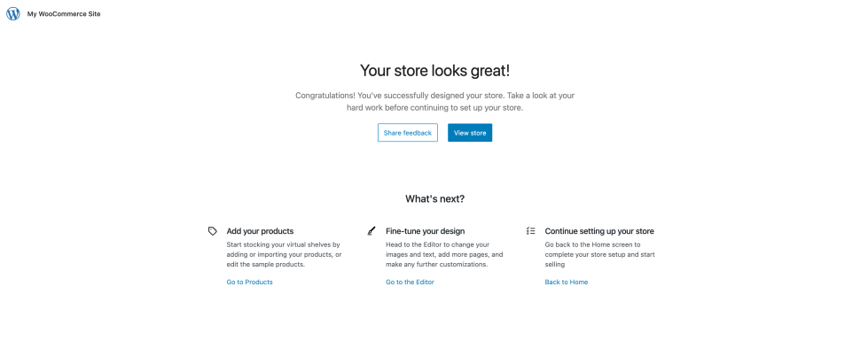Click the My WooCommerce Site title
The height and width of the screenshot is (356, 868).
[x=64, y=14]
